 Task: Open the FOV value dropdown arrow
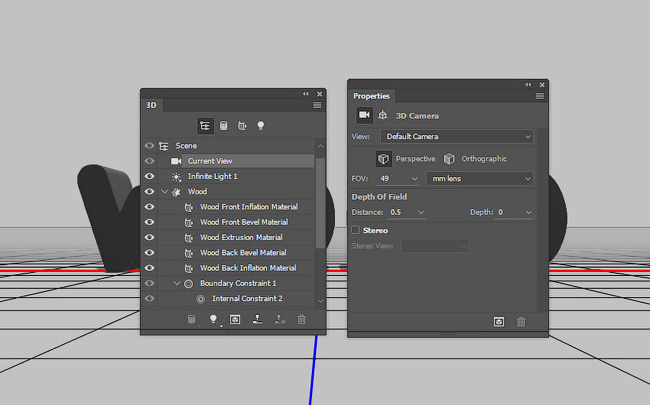click(x=415, y=179)
